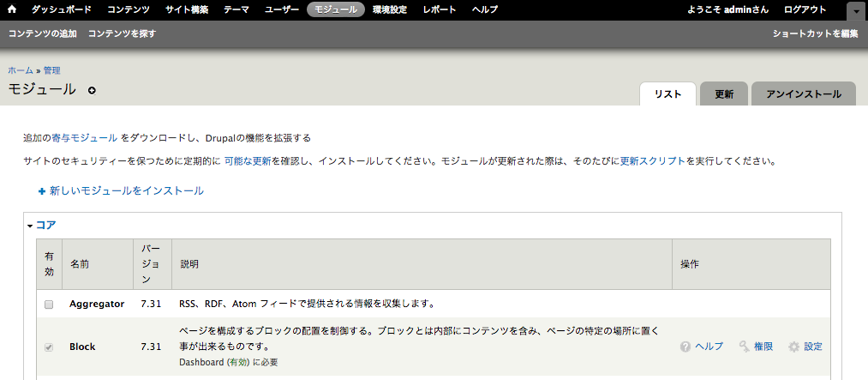This screenshot has height=380, width=868.
Task: Open the 環境設定 menu
Action: tap(390, 9)
